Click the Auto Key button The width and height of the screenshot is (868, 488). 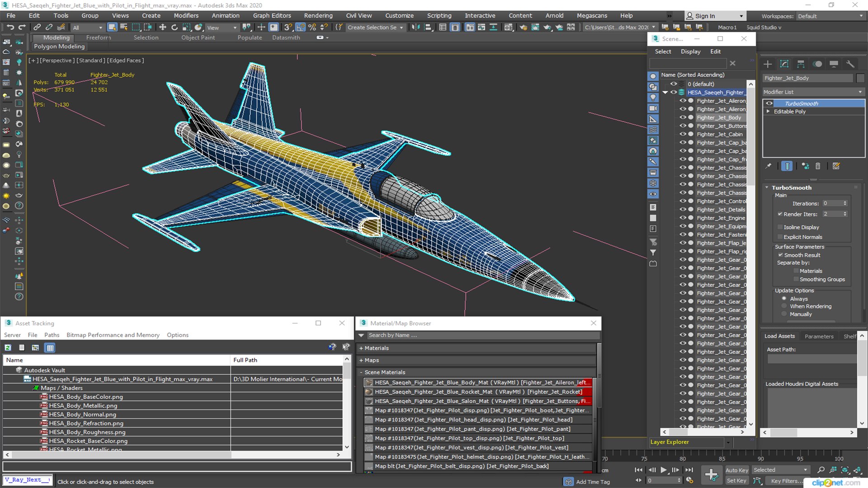tap(737, 470)
